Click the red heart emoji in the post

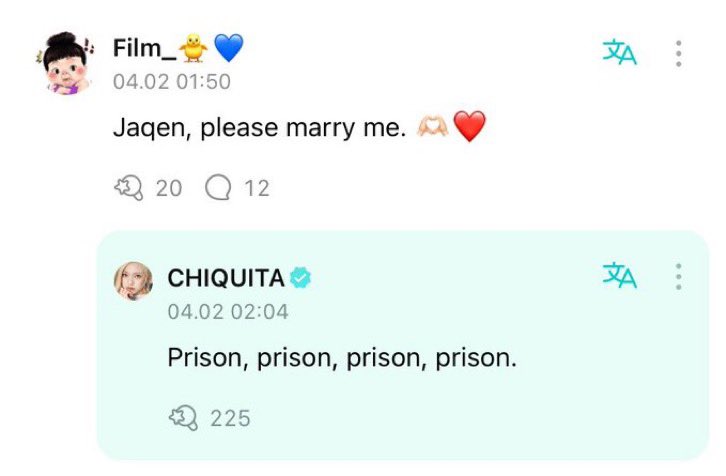coord(469,128)
